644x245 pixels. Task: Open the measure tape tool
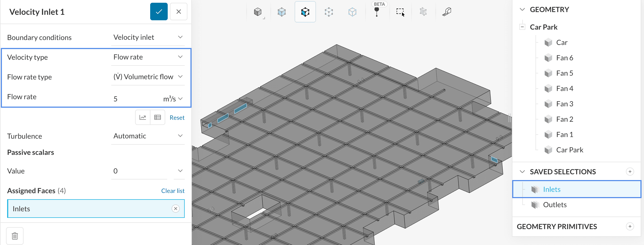(447, 12)
